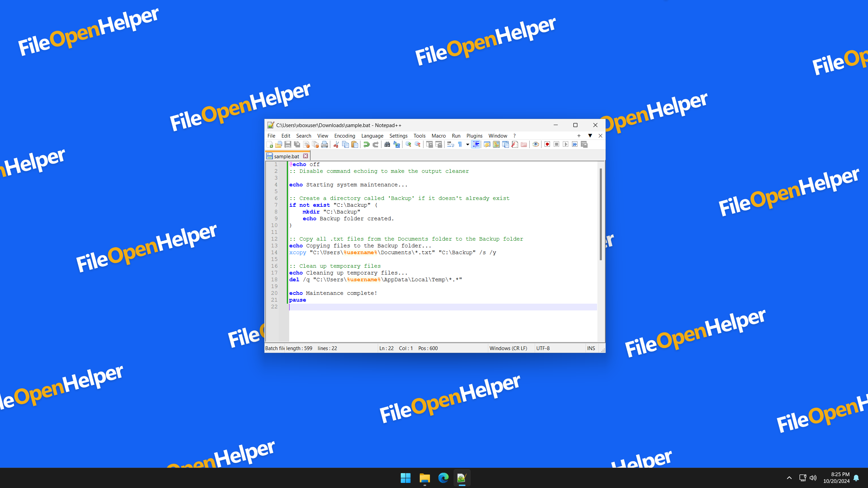
Task: Toggle the Show All Characters pilcrow
Action: pyautogui.click(x=460, y=145)
